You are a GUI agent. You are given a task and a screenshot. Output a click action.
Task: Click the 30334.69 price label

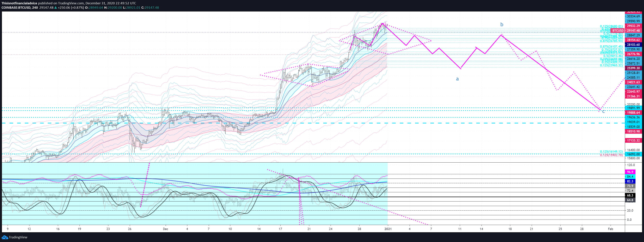pos(634,17)
